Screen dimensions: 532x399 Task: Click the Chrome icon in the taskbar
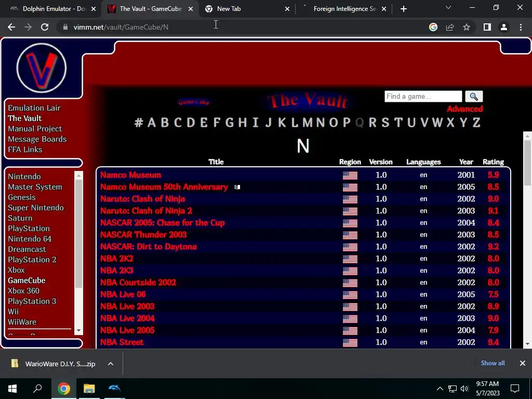[63, 389]
